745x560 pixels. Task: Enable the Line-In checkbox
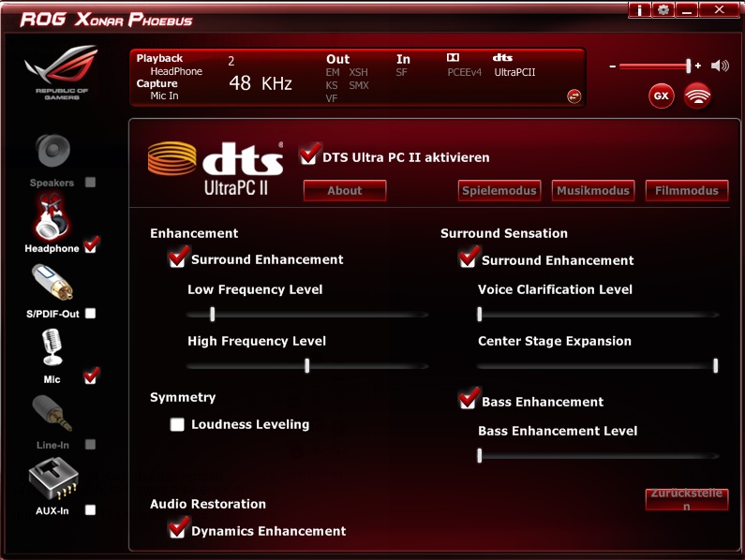(x=90, y=445)
